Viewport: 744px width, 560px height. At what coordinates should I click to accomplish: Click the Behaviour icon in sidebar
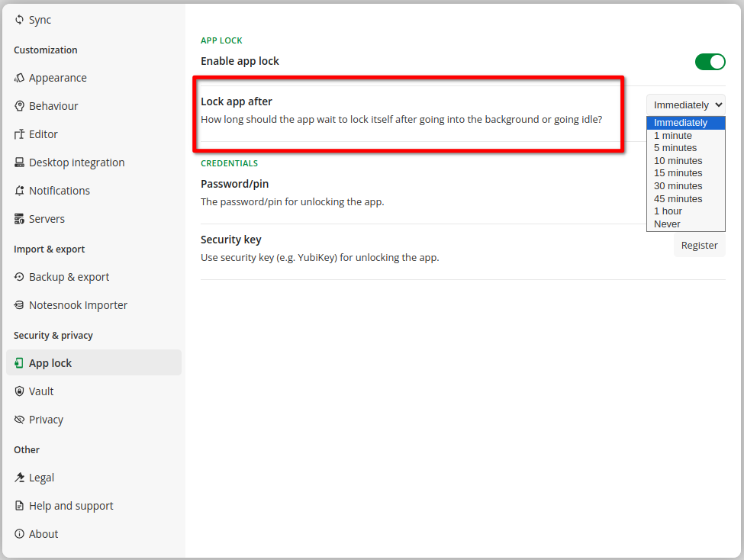click(20, 106)
